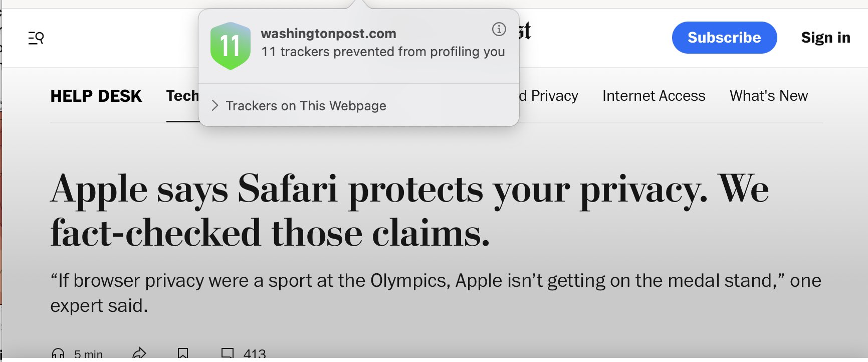Open the info icon in the tracker popup
Viewport: 868px width, 362px height.
point(499,29)
